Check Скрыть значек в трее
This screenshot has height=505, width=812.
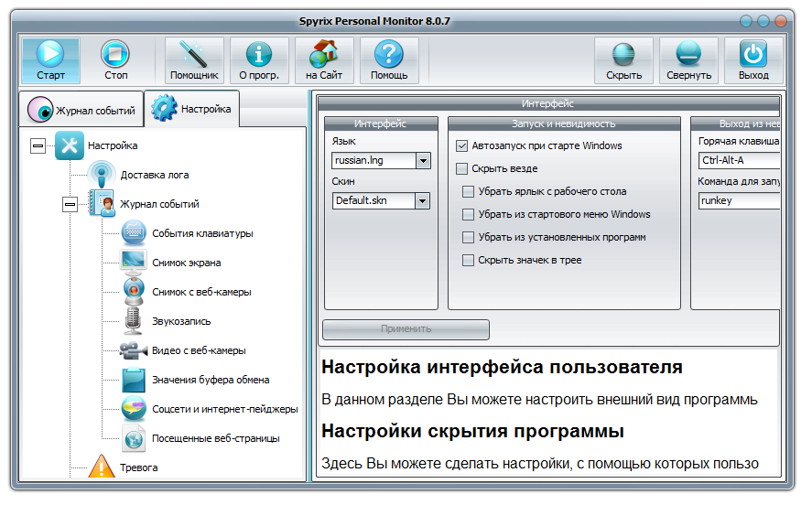(468, 260)
